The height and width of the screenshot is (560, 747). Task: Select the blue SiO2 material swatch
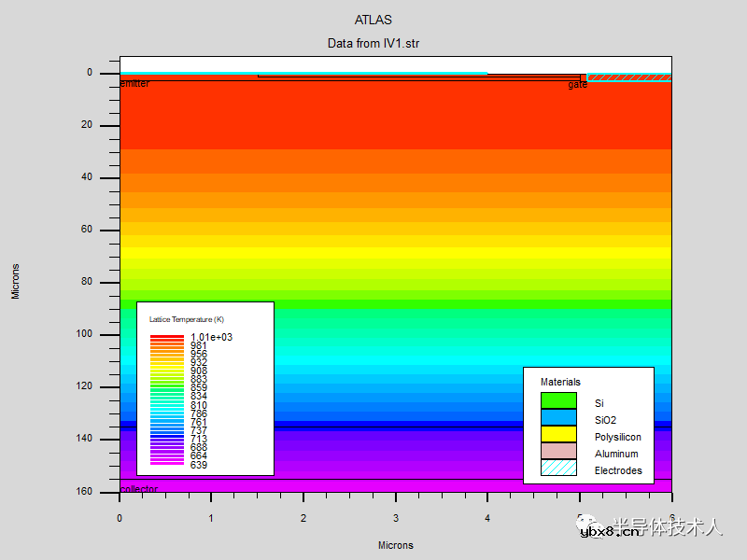558,417
